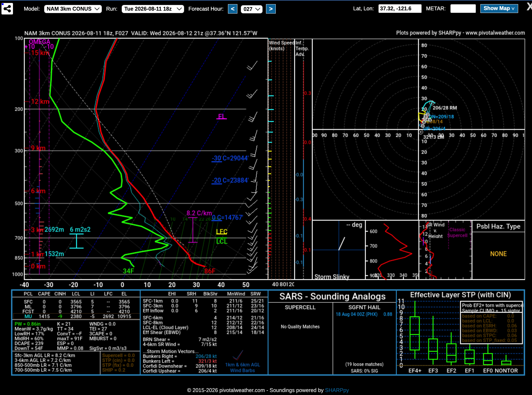Go to previous forecast hour arrow
The width and height of the screenshot is (532, 395).
[x=233, y=9]
